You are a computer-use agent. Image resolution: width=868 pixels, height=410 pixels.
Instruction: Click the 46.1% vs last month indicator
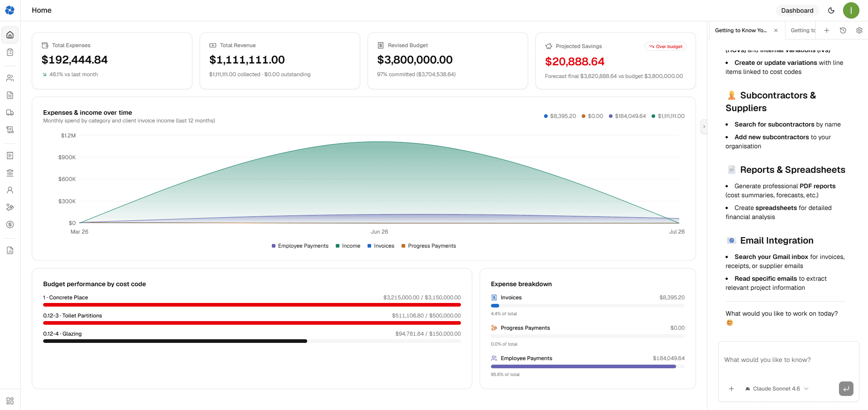tap(70, 74)
